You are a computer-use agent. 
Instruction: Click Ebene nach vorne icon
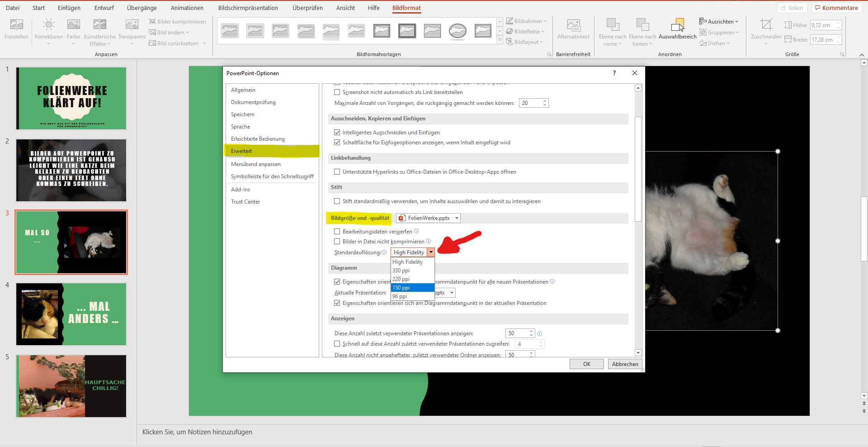[x=613, y=25]
